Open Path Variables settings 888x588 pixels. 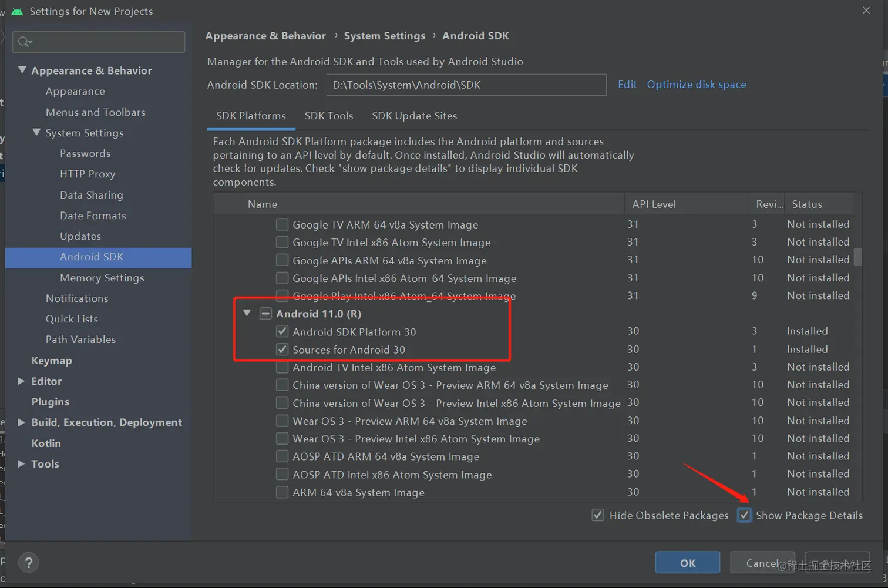80,340
